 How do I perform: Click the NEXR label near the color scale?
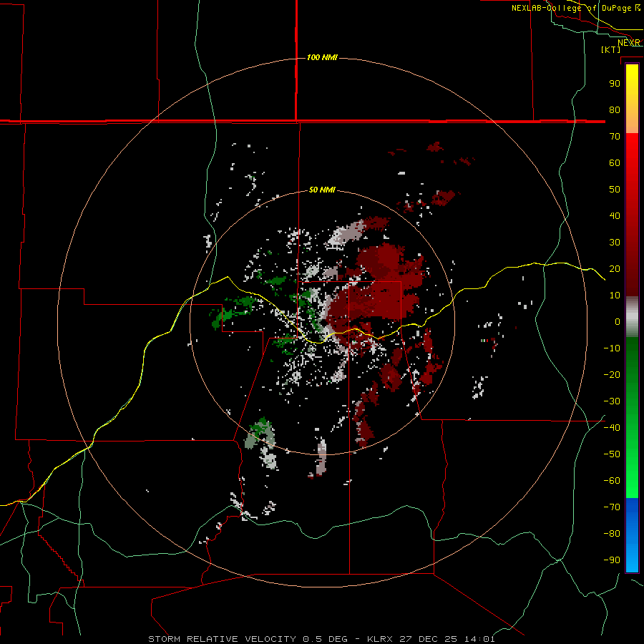pyautogui.click(x=629, y=43)
